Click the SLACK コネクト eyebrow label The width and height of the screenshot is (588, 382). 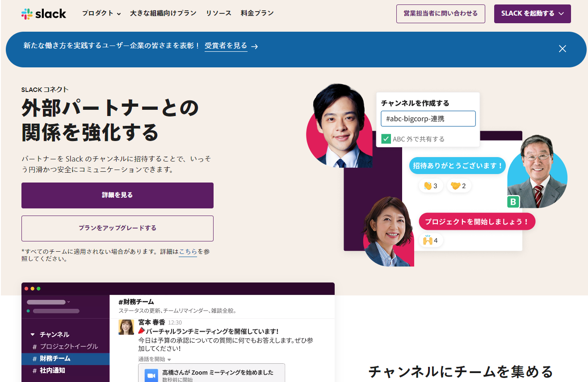coord(45,90)
